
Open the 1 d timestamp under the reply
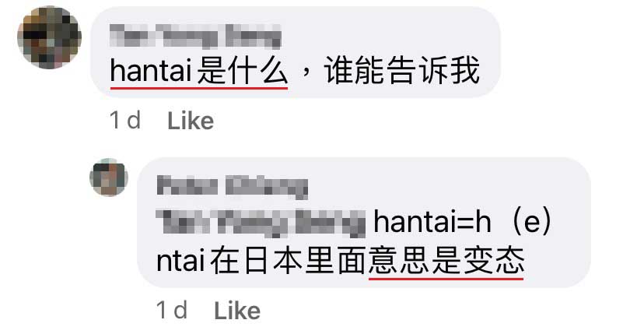point(172,311)
